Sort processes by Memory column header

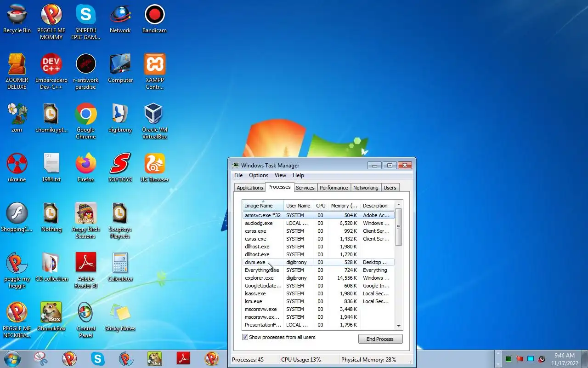[344, 206]
